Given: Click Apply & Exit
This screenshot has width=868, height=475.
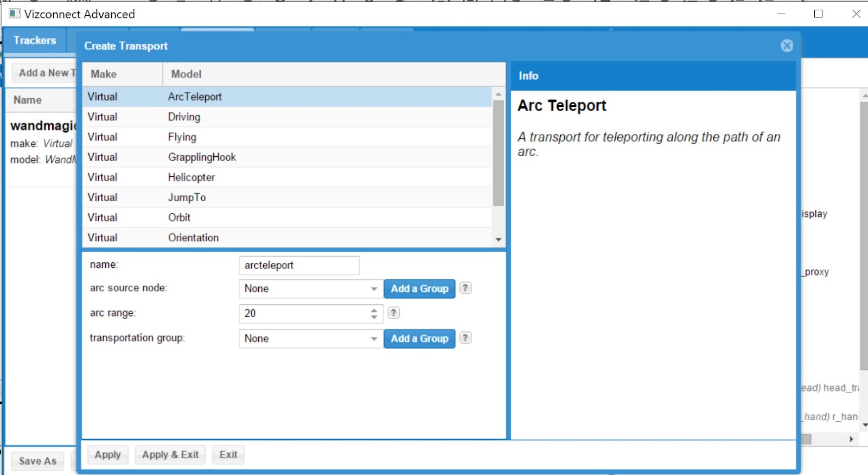Looking at the screenshot, I should coord(170,455).
